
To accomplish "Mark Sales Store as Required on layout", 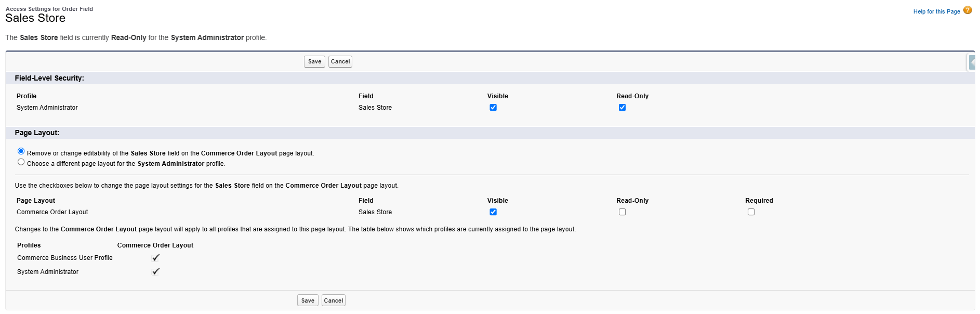I will point(751,212).
